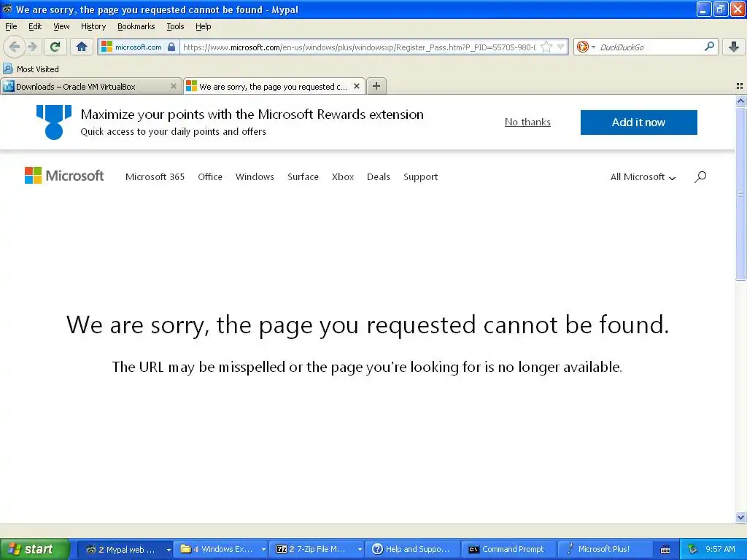
Task: Restore down the Mypal window
Action: point(720,9)
